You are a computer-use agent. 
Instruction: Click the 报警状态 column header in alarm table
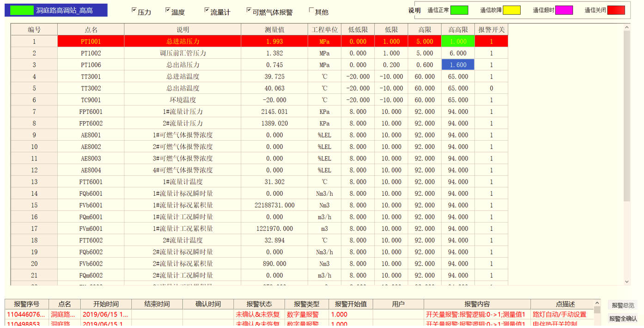[x=259, y=304]
